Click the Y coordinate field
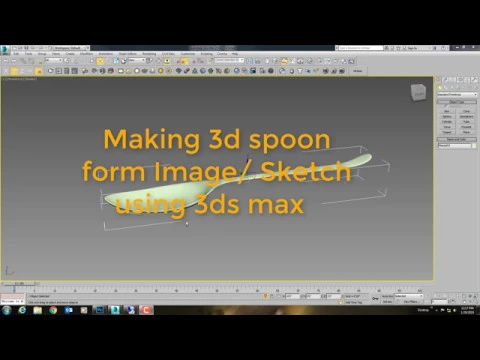 pos(313,296)
